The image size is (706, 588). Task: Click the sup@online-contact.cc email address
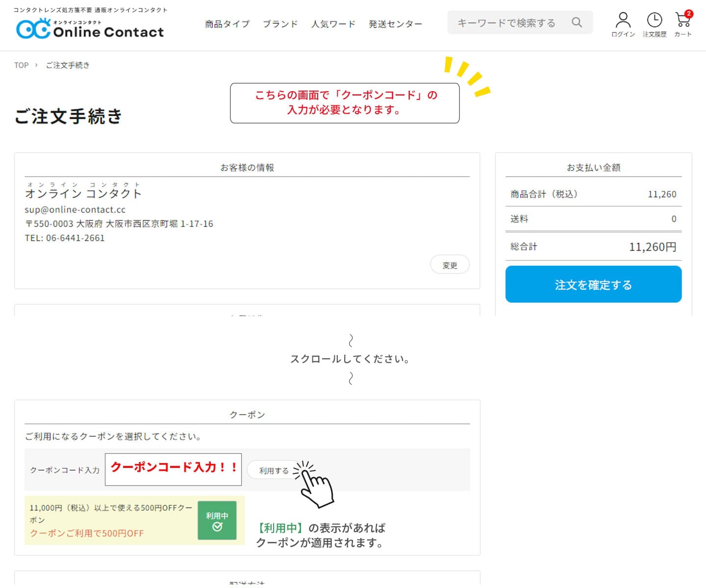click(x=75, y=210)
